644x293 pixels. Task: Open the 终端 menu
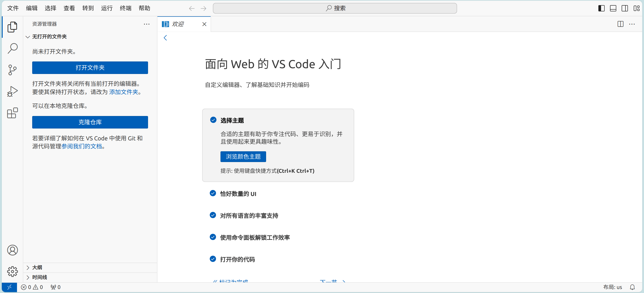125,8
